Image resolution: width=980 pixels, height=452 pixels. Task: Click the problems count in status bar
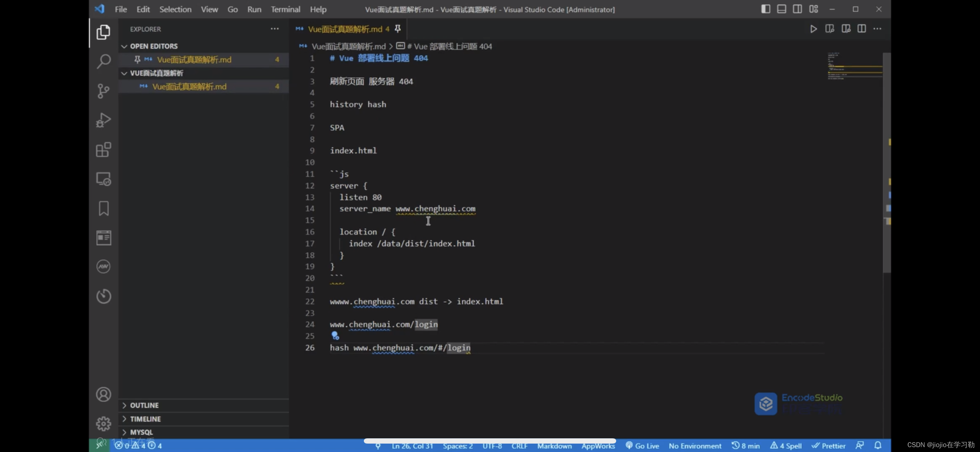pyautogui.click(x=138, y=446)
